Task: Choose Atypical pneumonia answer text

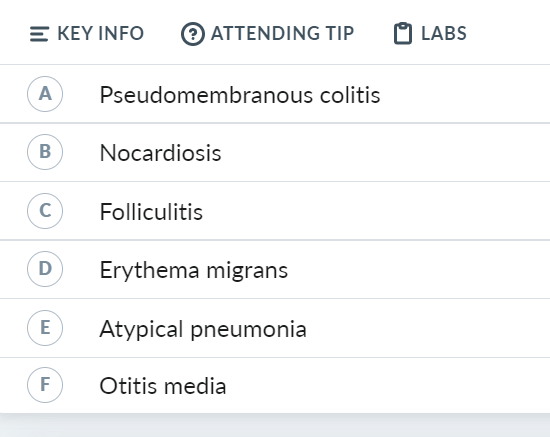Action: [203, 329]
